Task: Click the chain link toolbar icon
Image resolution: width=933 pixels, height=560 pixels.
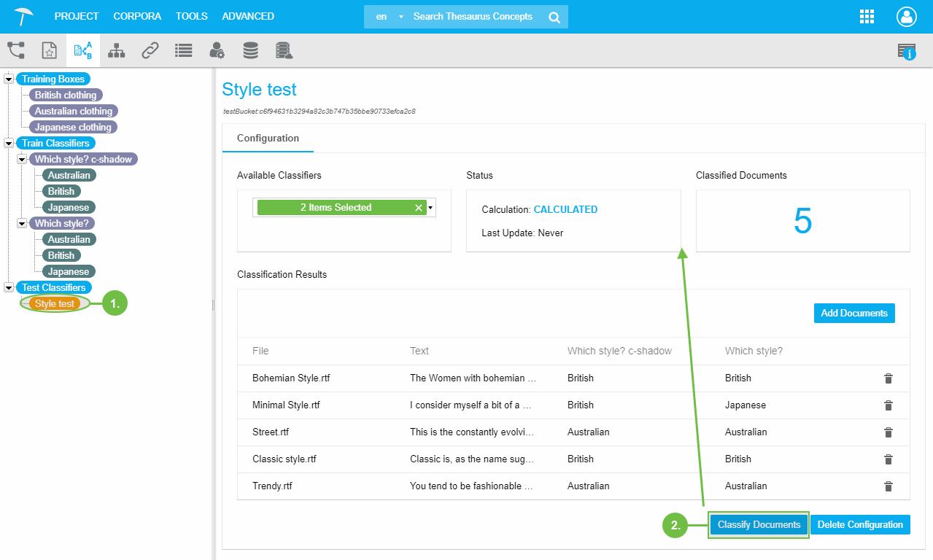Action: tap(150, 50)
